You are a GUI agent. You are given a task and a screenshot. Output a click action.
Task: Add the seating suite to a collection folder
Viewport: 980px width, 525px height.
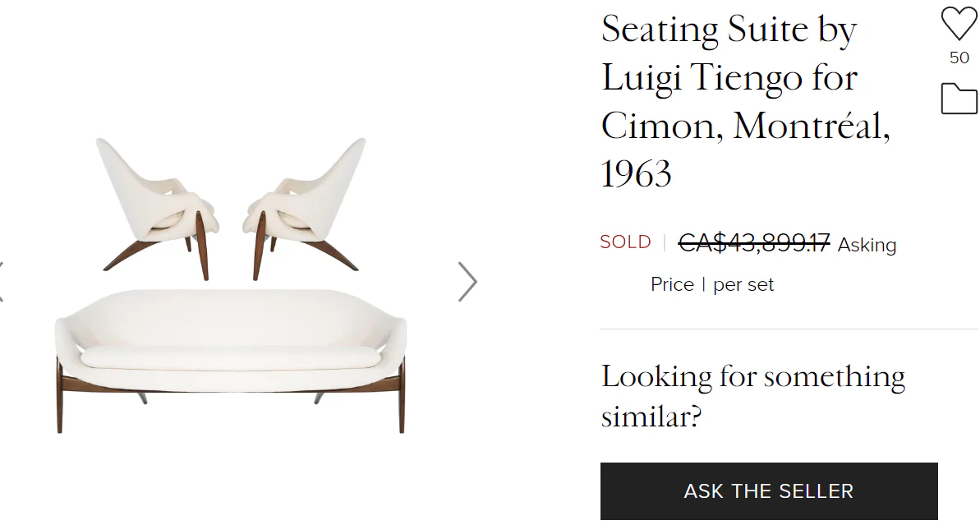point(959,98)
